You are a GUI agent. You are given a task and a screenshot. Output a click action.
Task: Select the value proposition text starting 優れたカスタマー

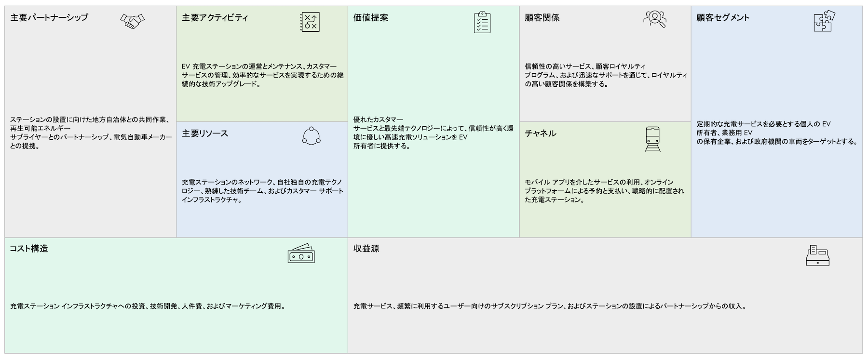[434, 133]
